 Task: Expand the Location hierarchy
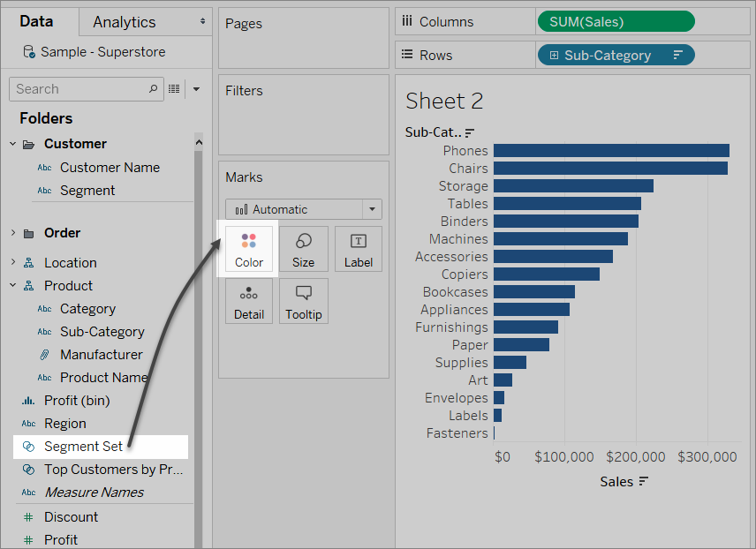(13, 262)
